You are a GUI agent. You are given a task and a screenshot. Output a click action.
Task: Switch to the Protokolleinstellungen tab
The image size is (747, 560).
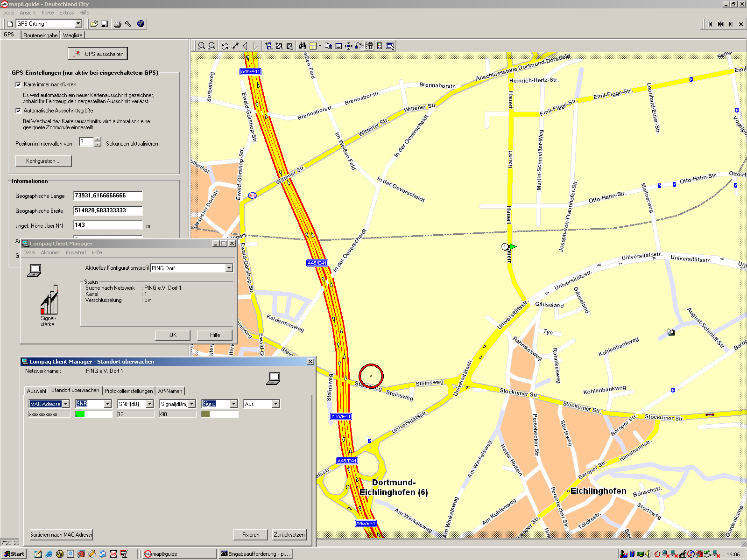coord(128,391)
